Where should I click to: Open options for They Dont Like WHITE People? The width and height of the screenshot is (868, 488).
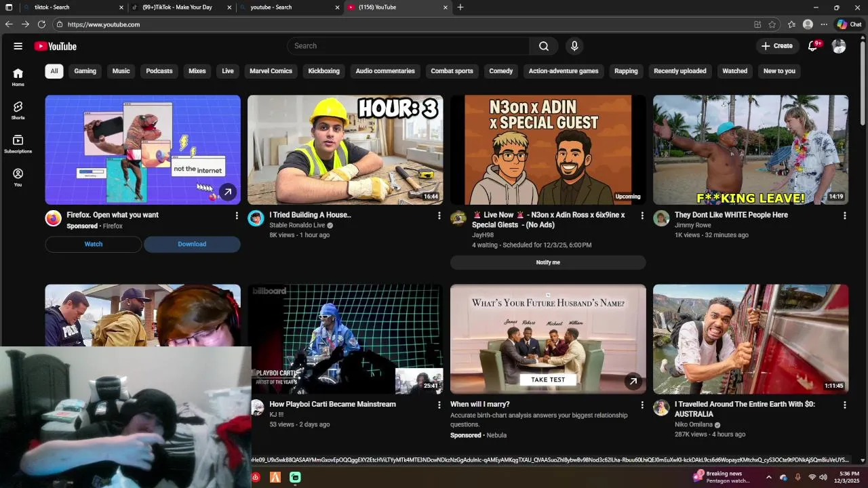844,216
